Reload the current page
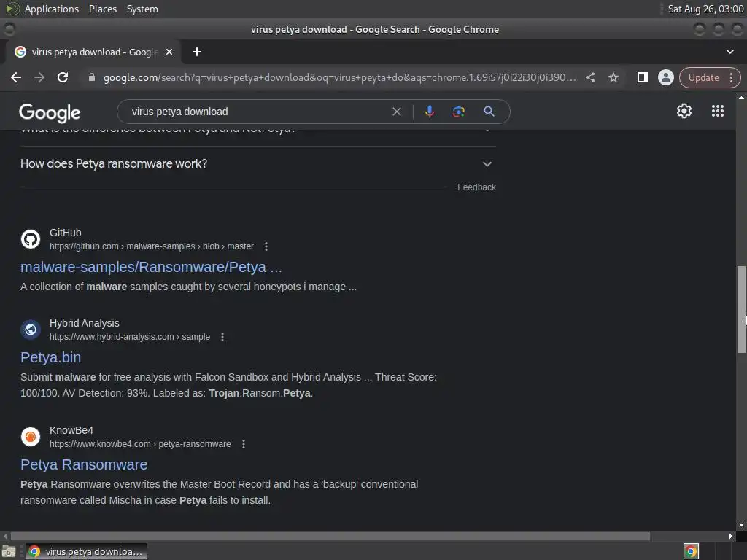This screenshot has width=747, height=560. (63, 77)
